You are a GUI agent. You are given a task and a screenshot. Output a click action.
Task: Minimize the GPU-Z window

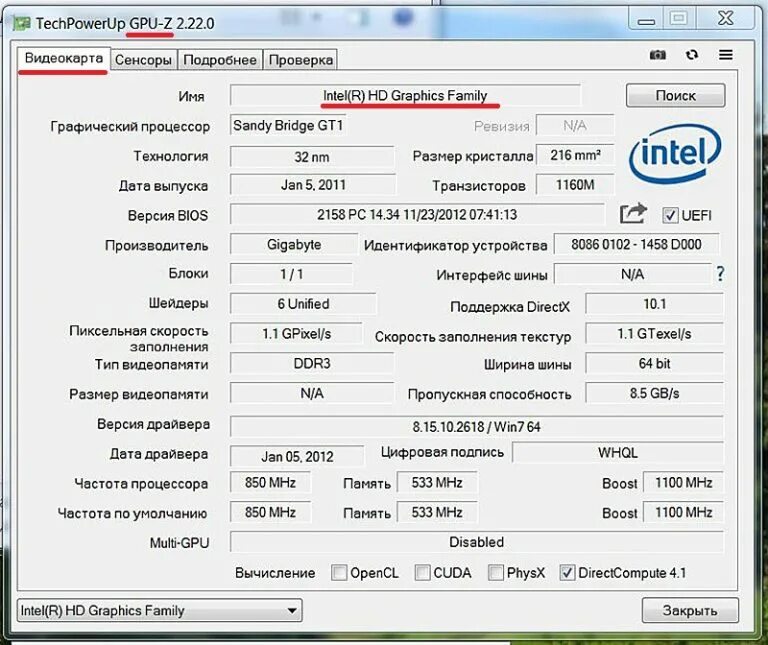[646, 20]
